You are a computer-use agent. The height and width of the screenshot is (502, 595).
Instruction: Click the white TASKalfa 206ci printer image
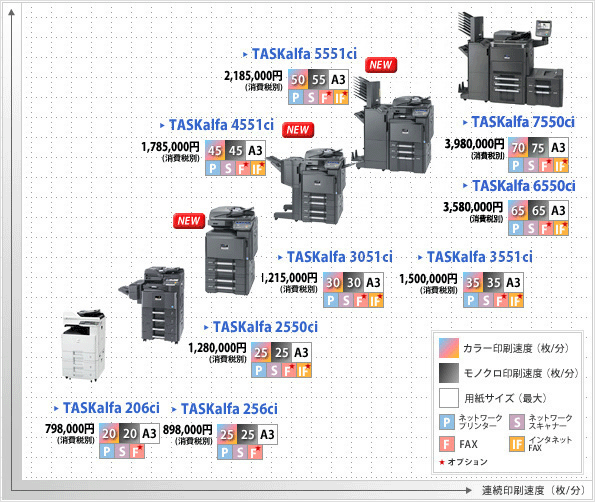83,345
